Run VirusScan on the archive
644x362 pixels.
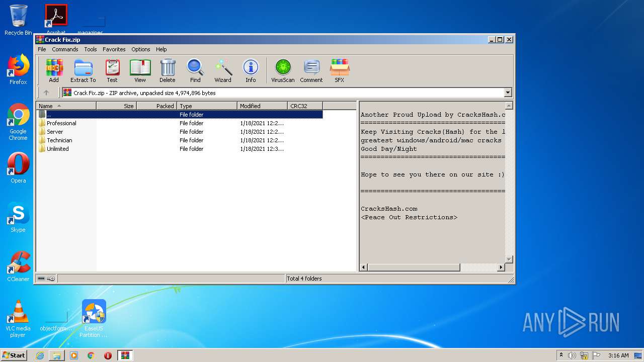click(283, 70)
